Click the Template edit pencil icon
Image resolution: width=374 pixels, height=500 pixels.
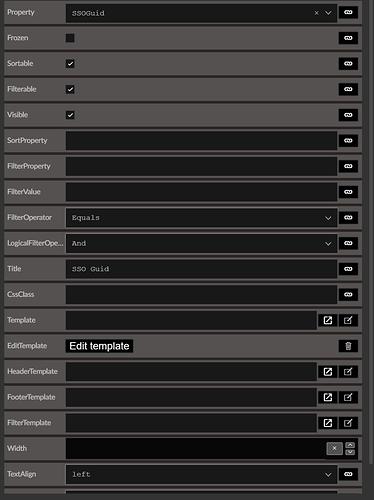(348, 320)
